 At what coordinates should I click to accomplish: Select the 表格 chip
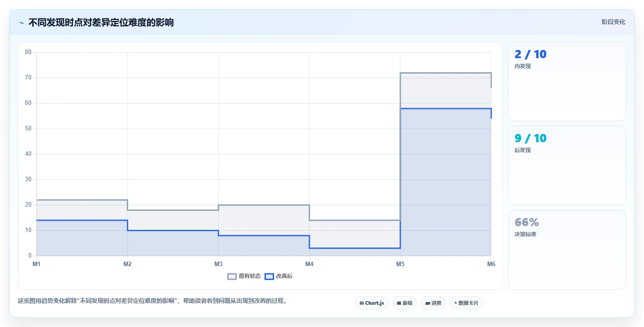pos(404,303)
